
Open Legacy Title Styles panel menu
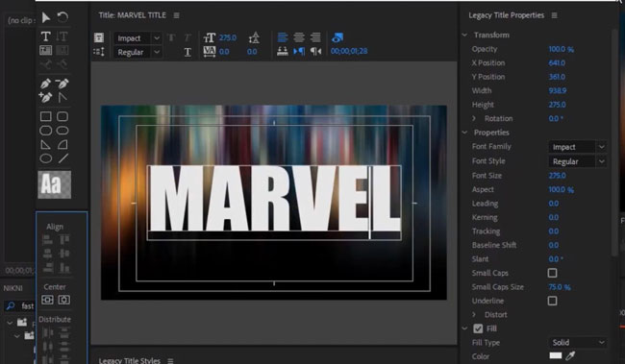(170, 361)
